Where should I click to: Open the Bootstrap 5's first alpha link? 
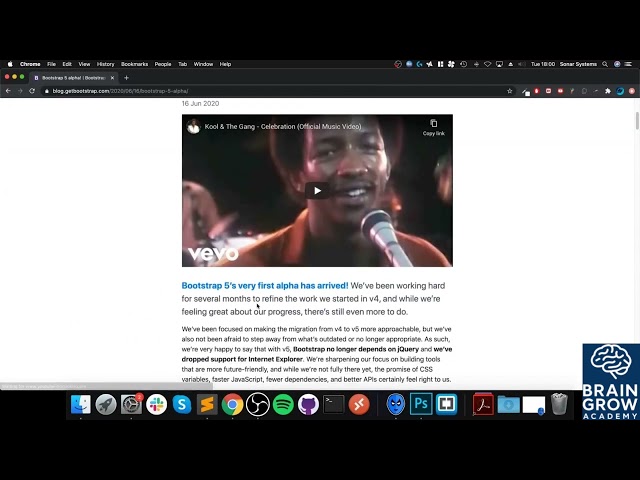(265, 286)
